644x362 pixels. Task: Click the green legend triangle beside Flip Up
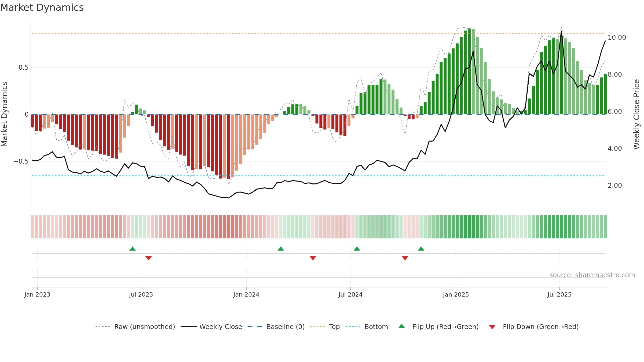pos(402,326)
